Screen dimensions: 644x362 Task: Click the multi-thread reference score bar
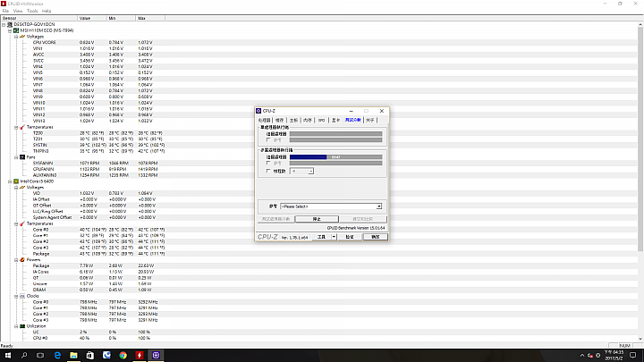click(x=335, y=163)
